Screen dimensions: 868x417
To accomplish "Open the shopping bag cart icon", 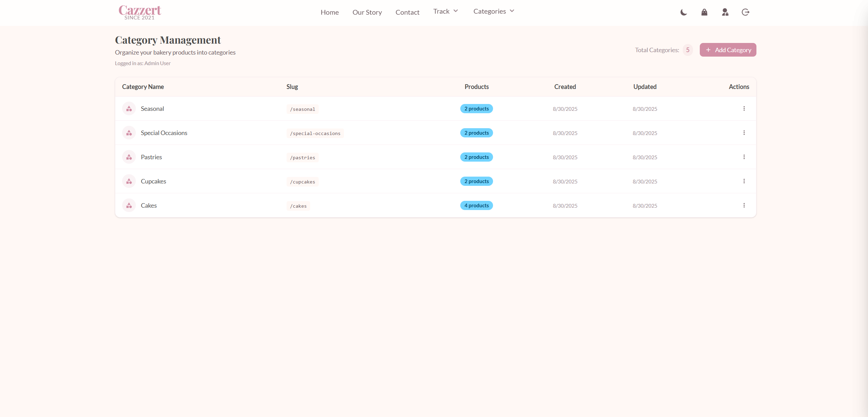I will tap(704, 12).
